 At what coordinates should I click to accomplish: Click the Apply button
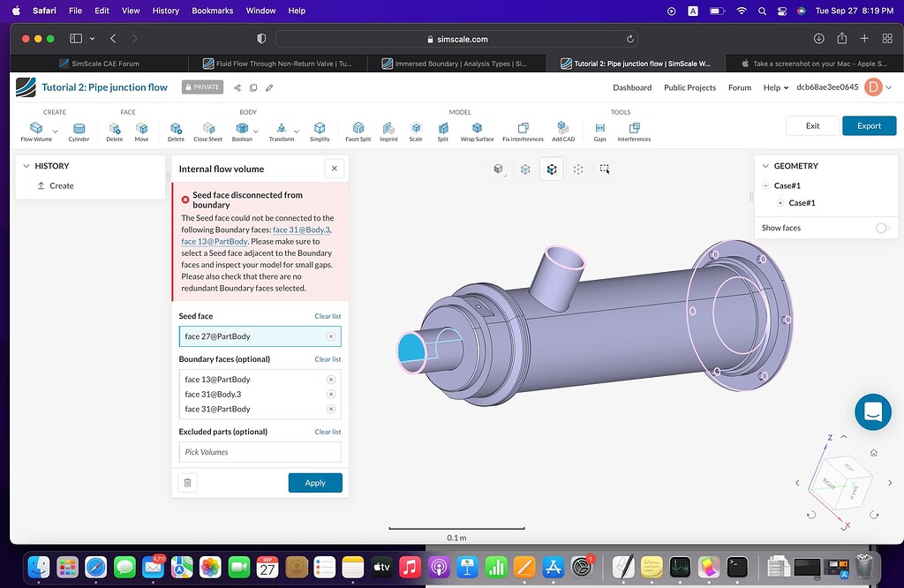click(315, 483)
